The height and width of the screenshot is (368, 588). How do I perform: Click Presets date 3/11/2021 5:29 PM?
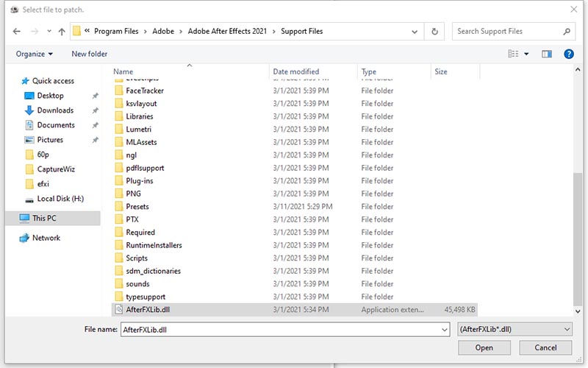(302, 207)
